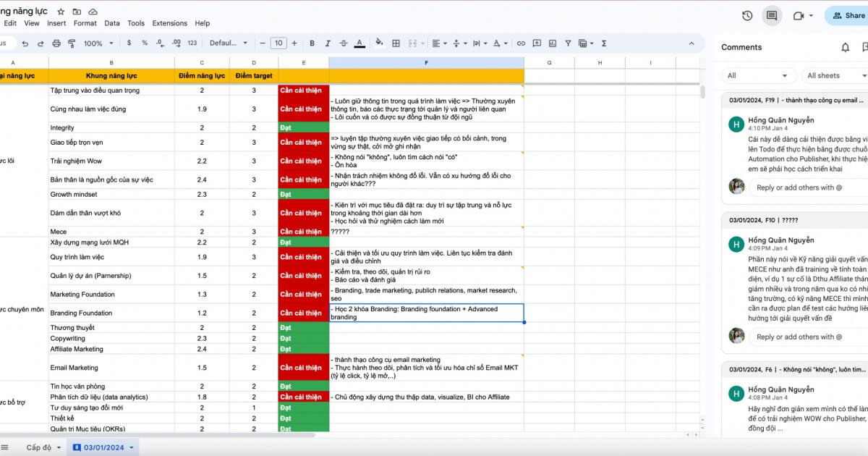Open the functions sigma menu
Image resolution: width=868 pixels, height=456 pixels.
604,43
